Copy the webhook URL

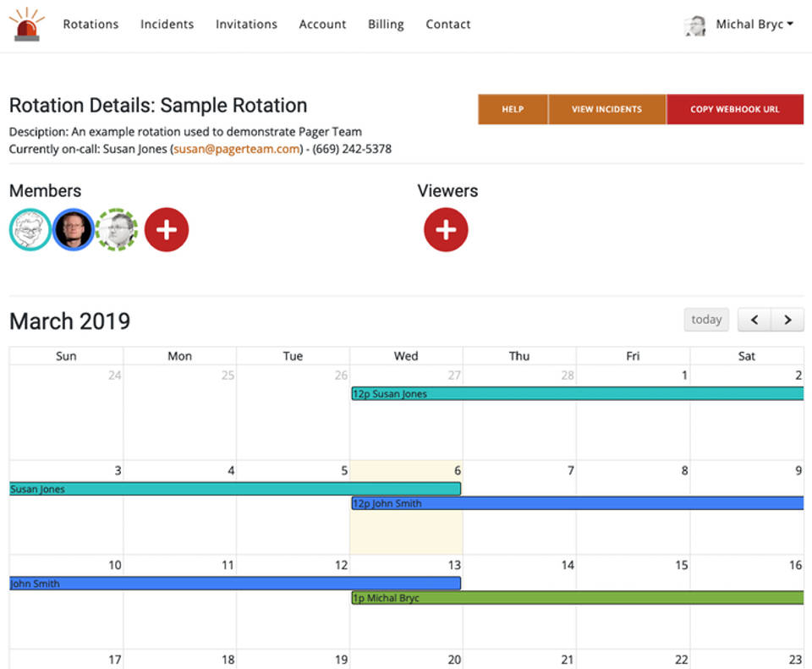click(x=734, y=109)
